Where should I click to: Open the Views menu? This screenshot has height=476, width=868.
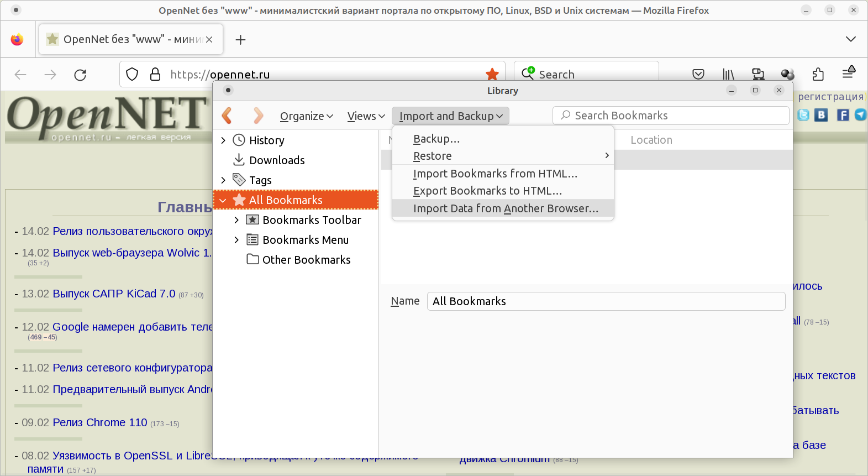tap(366, 116)
